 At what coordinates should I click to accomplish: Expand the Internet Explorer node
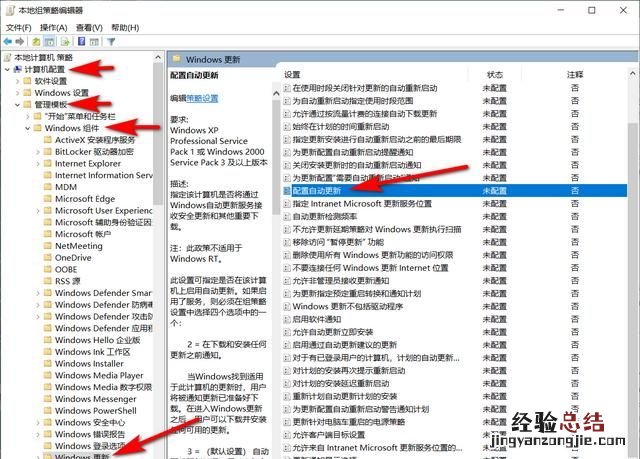click(38, 164)
